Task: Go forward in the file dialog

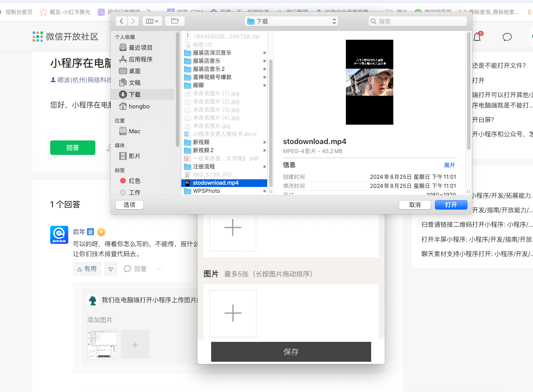Action: (x=133, y=21)
